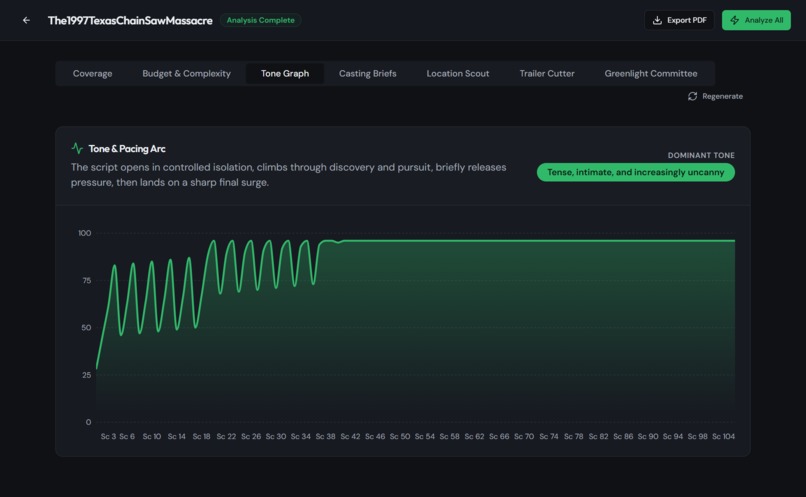Select the Tone Graph tab
Image resolution: width=806 pixels, height=497 pixels.
(x=285, y=73)
